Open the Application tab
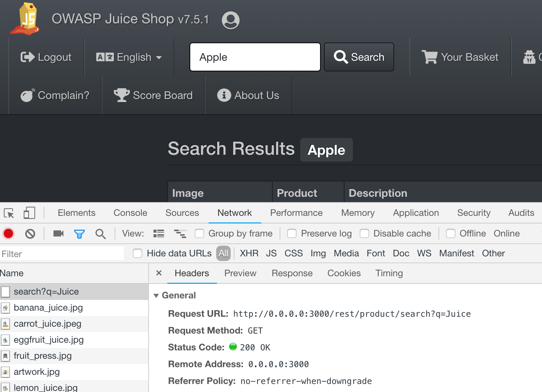Image resolution: width=542 pixels, height=392 pixels. [x=416, y=213]
